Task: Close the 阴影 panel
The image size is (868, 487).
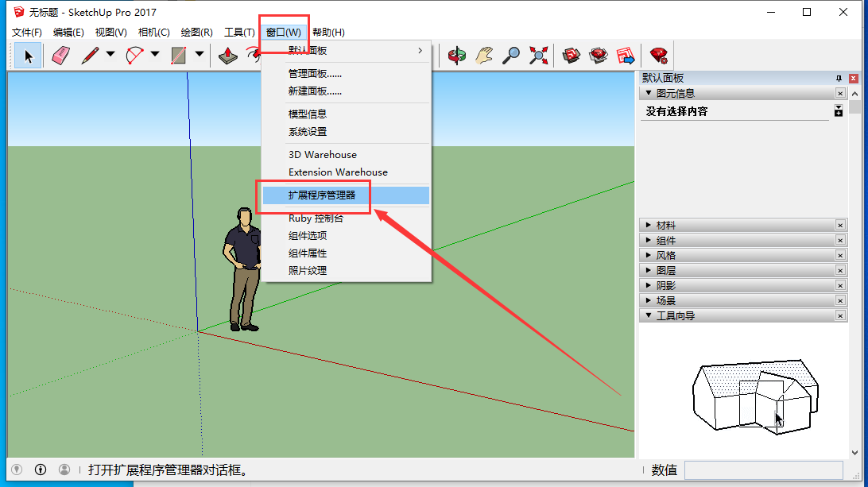Action: [x=840, y=285]
